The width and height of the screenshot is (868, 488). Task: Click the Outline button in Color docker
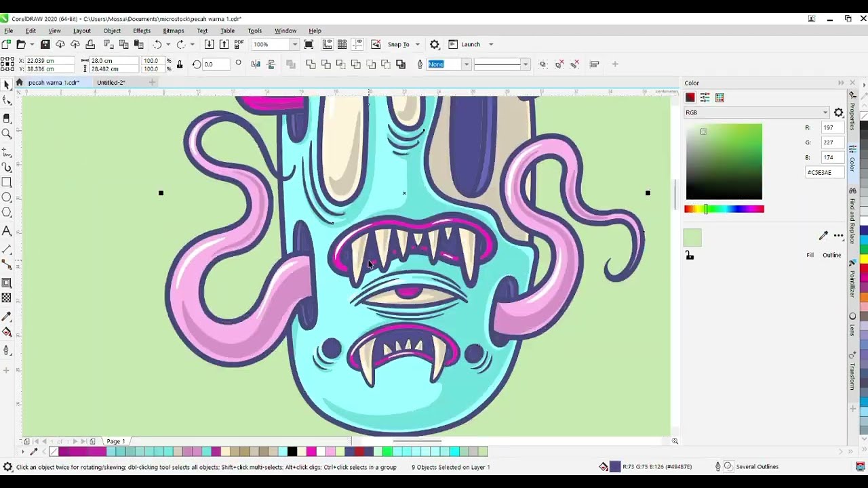(x=831, y=256)
